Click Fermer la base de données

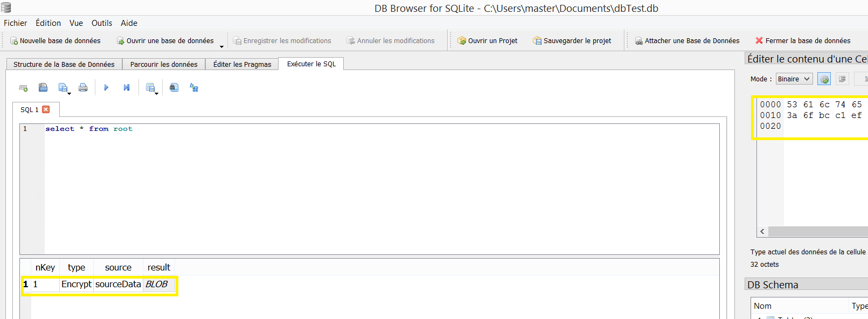tap(803, 41)
